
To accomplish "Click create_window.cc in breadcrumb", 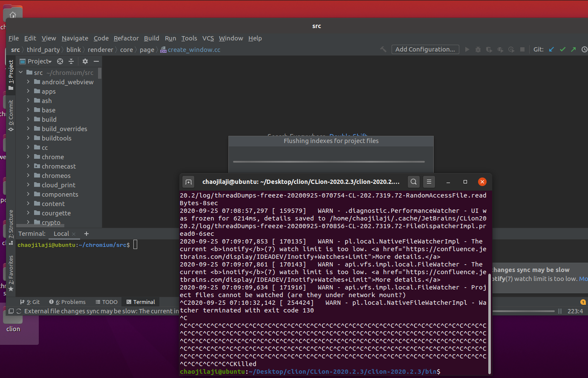I will (190, 50).
